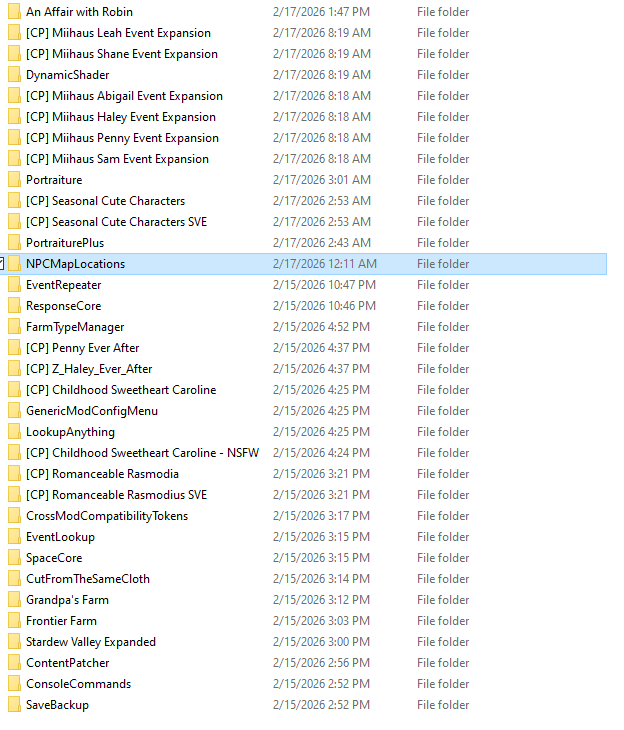The height and width of the screenshot is (730, 624).
Task: Click the folder icon next to SaveBackup
Action: 14,705
